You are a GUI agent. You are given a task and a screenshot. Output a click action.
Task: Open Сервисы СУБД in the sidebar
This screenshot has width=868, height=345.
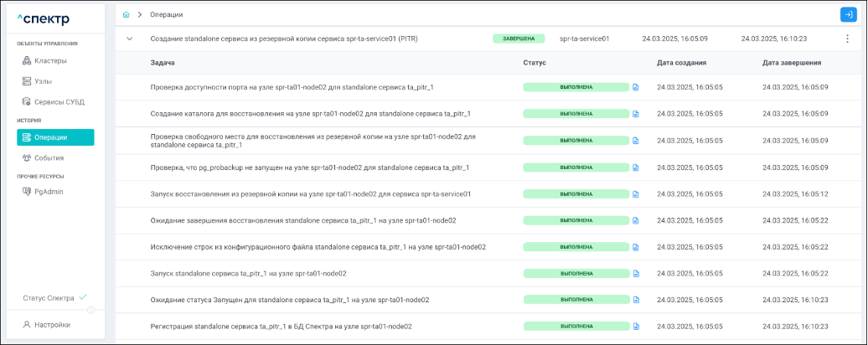click(x=59, y=102)
